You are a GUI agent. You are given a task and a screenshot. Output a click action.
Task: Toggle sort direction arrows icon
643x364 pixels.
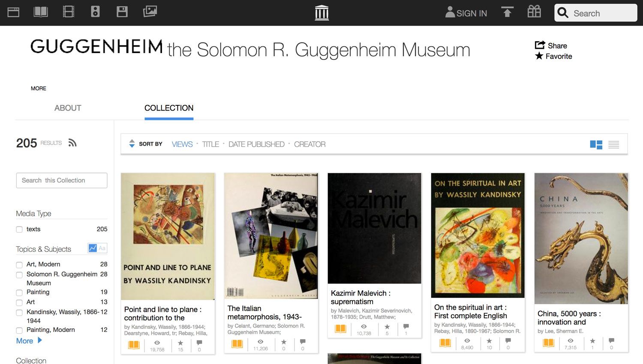click(x=132, y=144)
